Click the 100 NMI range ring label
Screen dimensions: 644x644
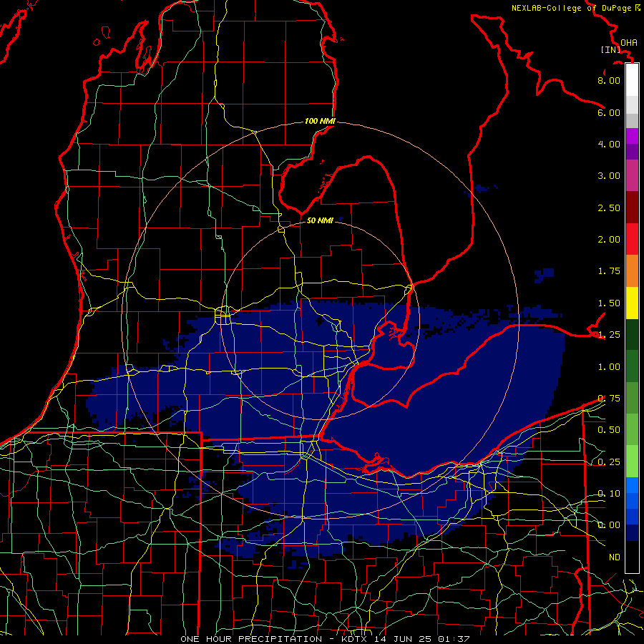320,121
